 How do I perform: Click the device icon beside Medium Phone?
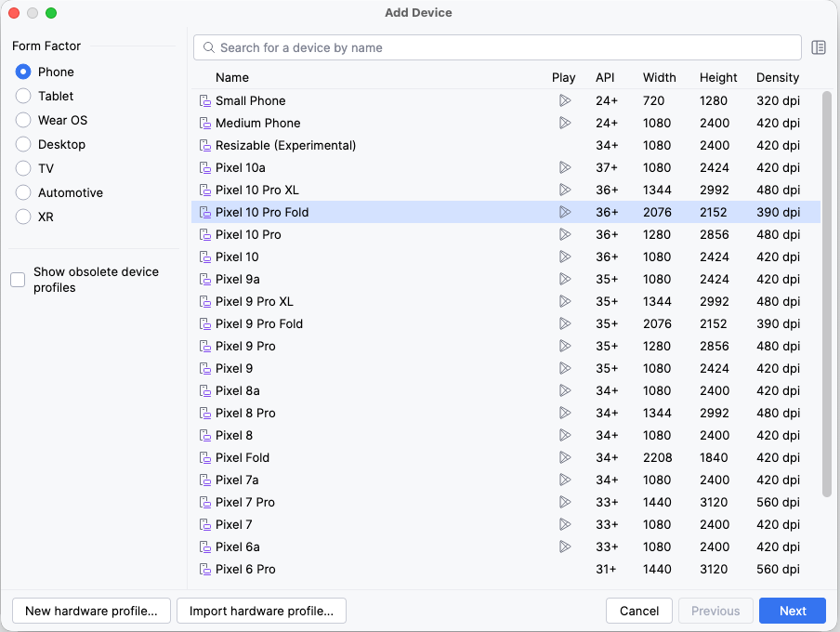pyautogui.click(x=205, y=124)
